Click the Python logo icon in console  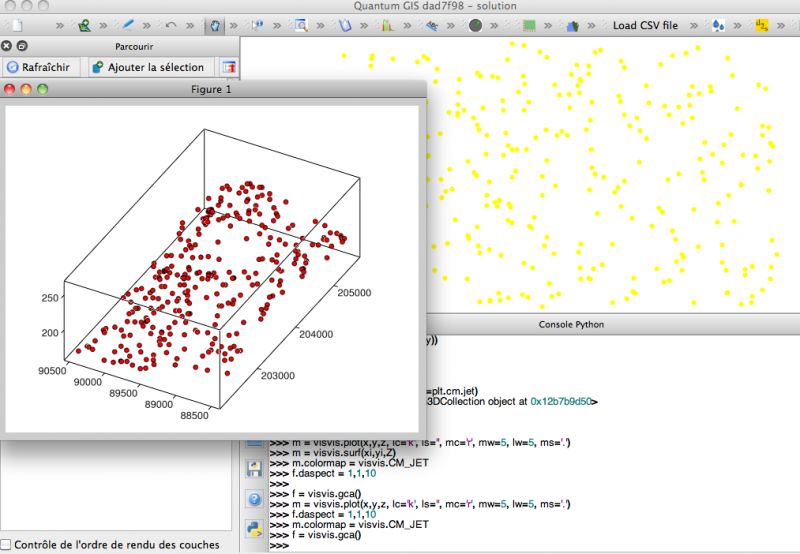pos(254,529)
